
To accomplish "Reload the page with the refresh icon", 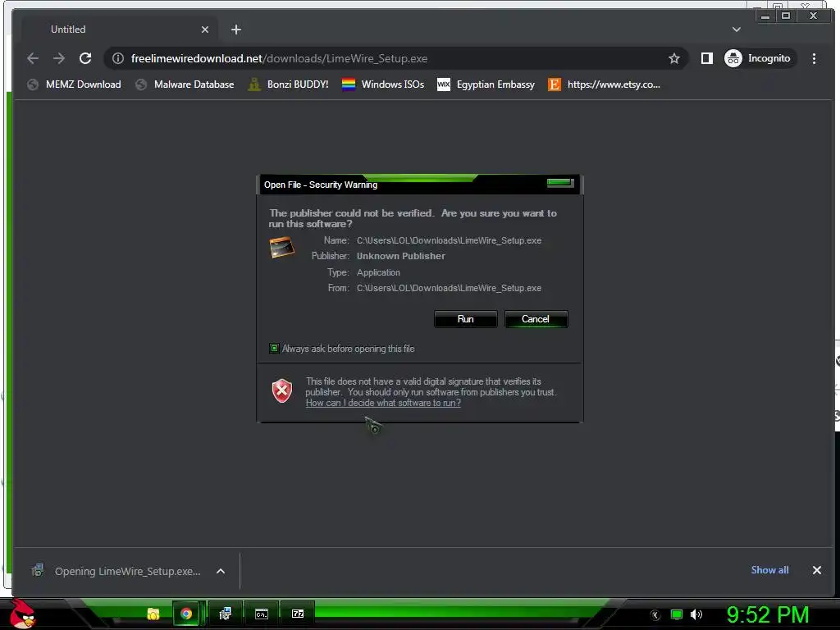I will (x=85, y=58).
